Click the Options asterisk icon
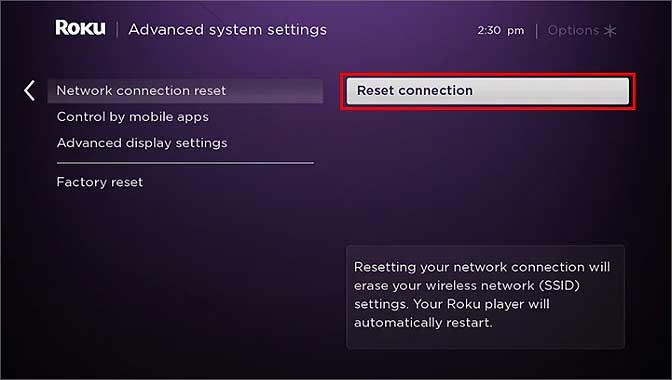 [610, 30]
